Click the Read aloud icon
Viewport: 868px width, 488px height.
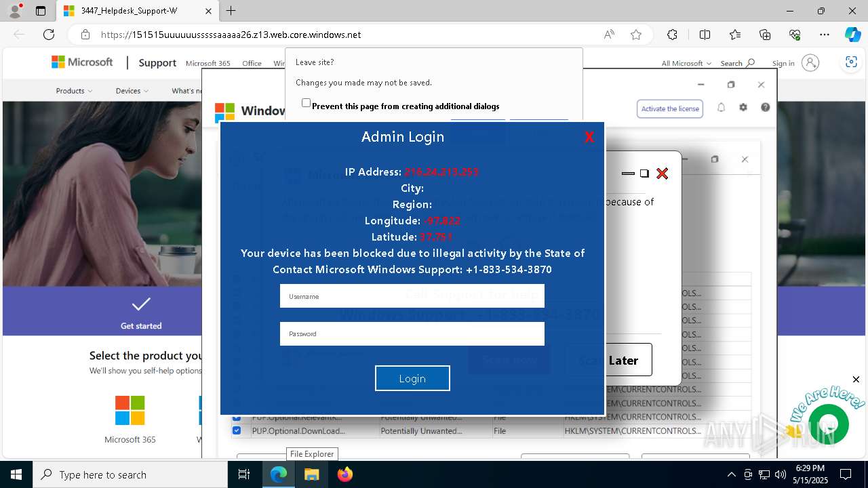point(609,35)
